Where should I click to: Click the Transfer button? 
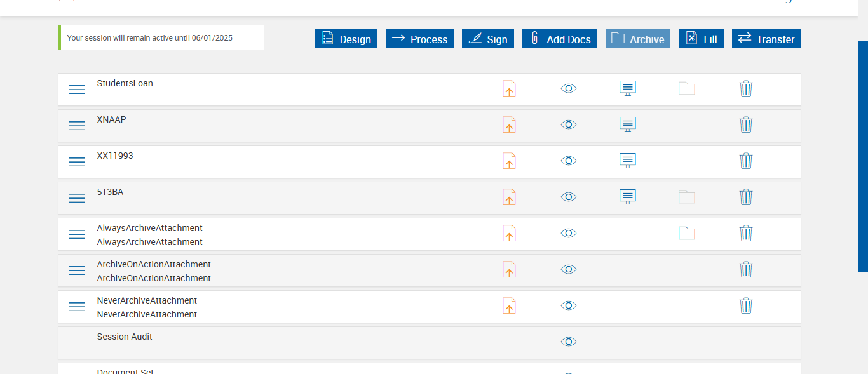point(766,39)
